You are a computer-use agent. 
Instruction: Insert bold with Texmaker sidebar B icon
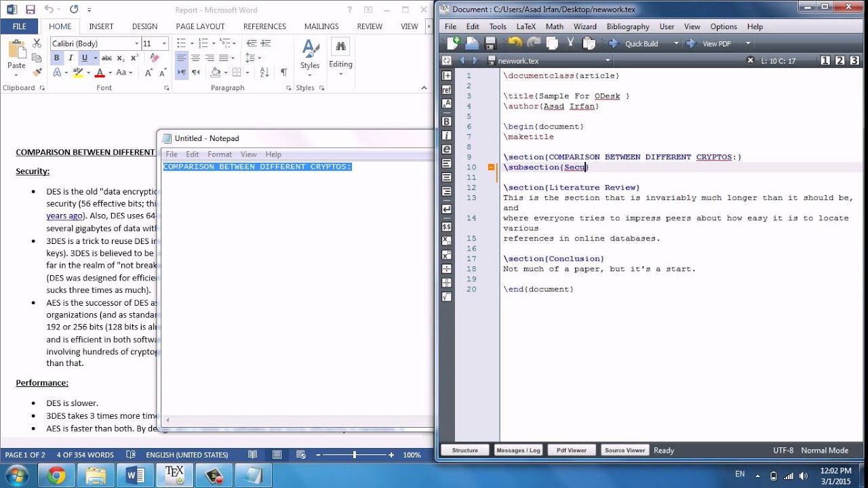pyautogui.click(x=446, y=121)
